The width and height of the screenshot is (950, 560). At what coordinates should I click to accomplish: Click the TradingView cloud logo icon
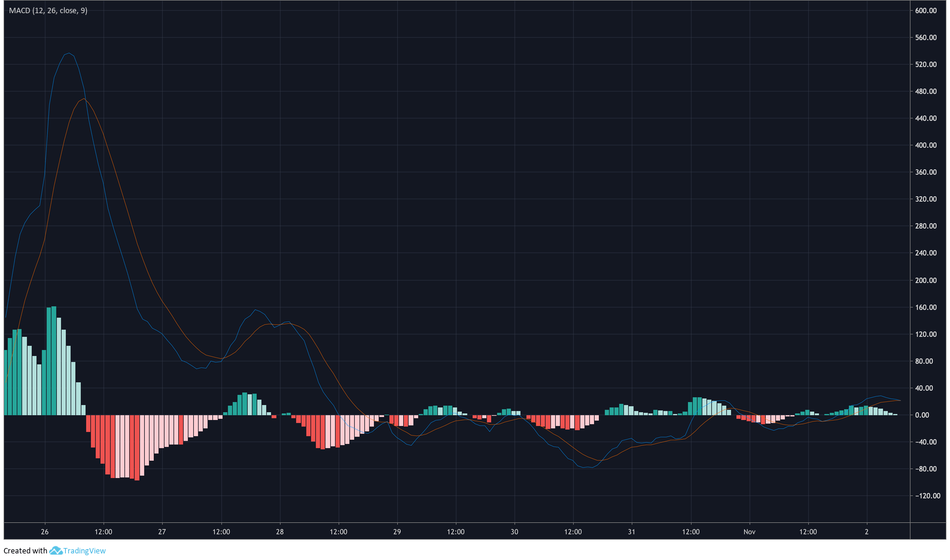click(56, 550)
